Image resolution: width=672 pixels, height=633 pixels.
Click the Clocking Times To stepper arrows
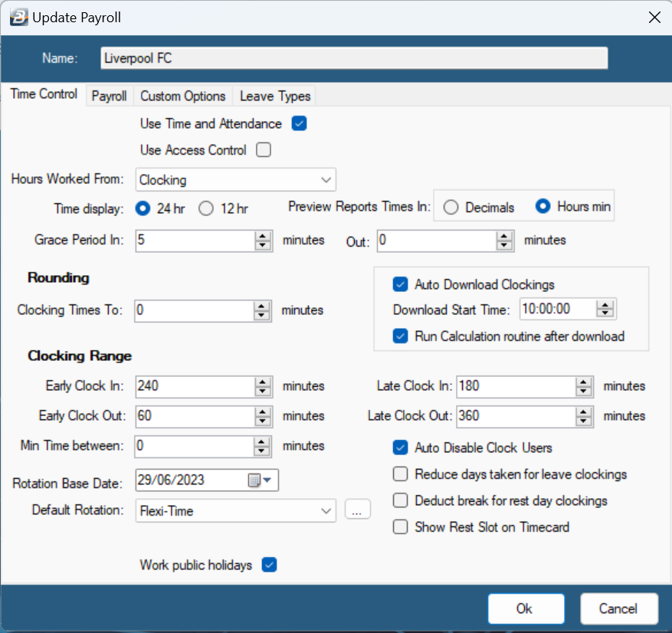(x=261, y=311)
